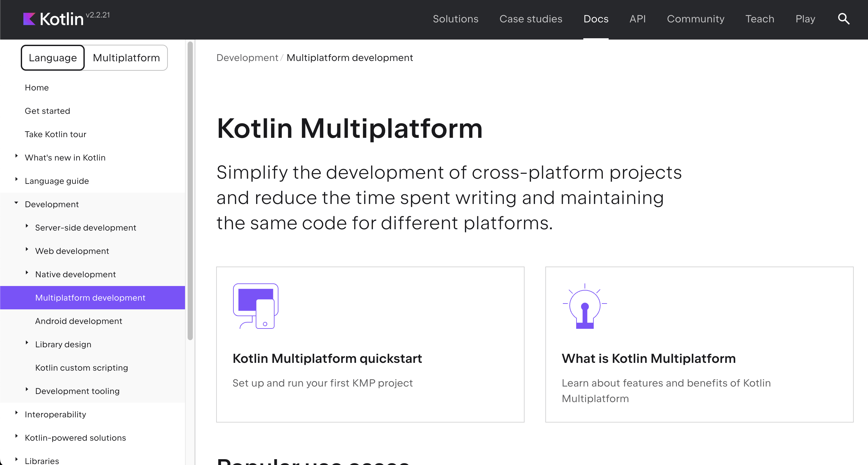Click the v2.2.21 version label
This screenshot has width=868, height=465.
(98, 15)
